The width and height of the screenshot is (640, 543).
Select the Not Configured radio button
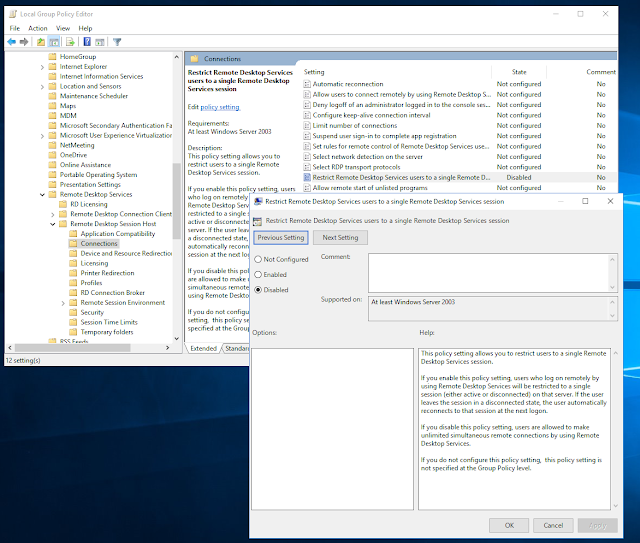(258, 259)
